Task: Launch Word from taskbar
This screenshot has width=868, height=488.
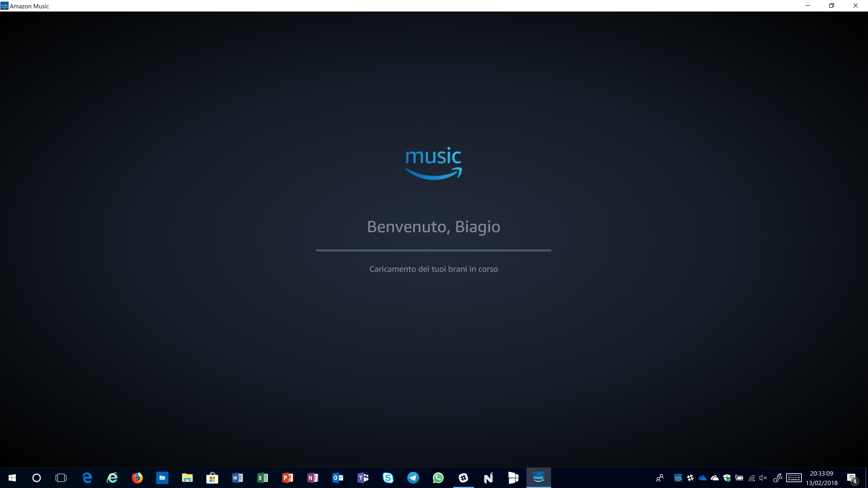Action: pyautogui.click(x=237, y=478)
